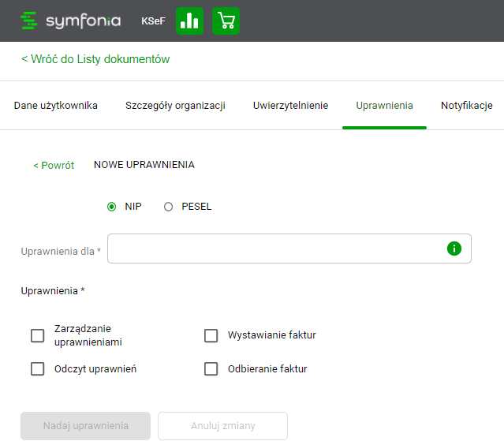Open the Notyfikacje tab

[466, 106]
